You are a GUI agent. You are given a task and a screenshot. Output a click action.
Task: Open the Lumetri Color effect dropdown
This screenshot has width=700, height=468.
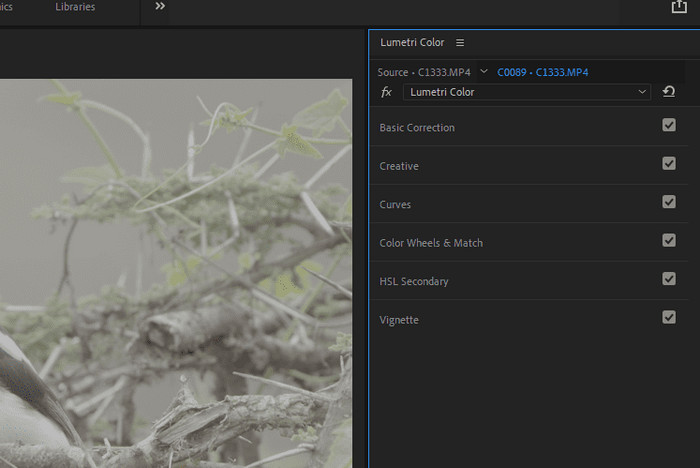[527, 92]
